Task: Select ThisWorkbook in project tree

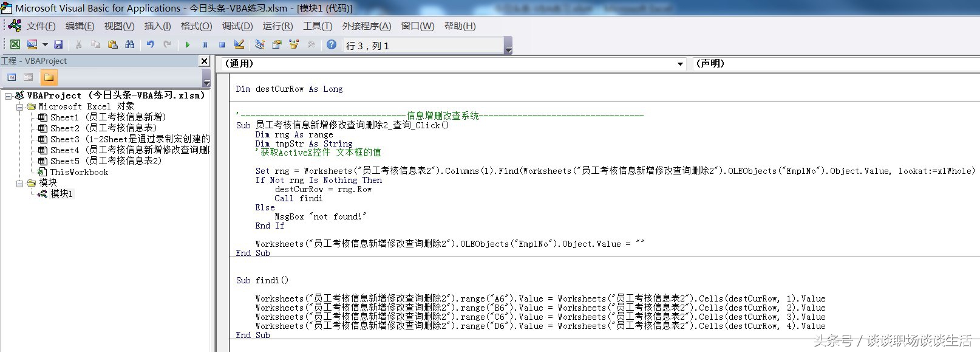Action: [x=73, y=172]
